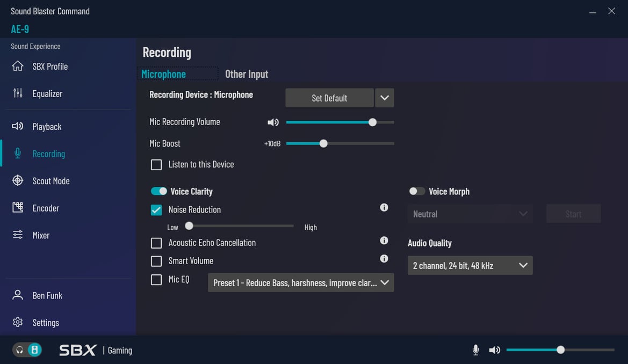Image resolution: width=628 pixels, height=364 pixels.
Task: Close the Sound Blaster Command window
Action: point(611,11)
